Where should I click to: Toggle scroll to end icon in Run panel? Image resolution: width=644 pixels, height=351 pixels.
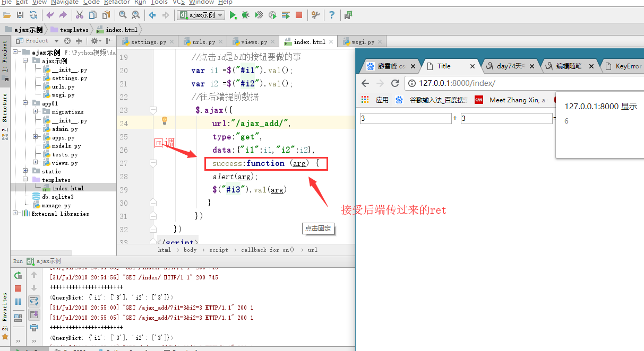[34, 315]
